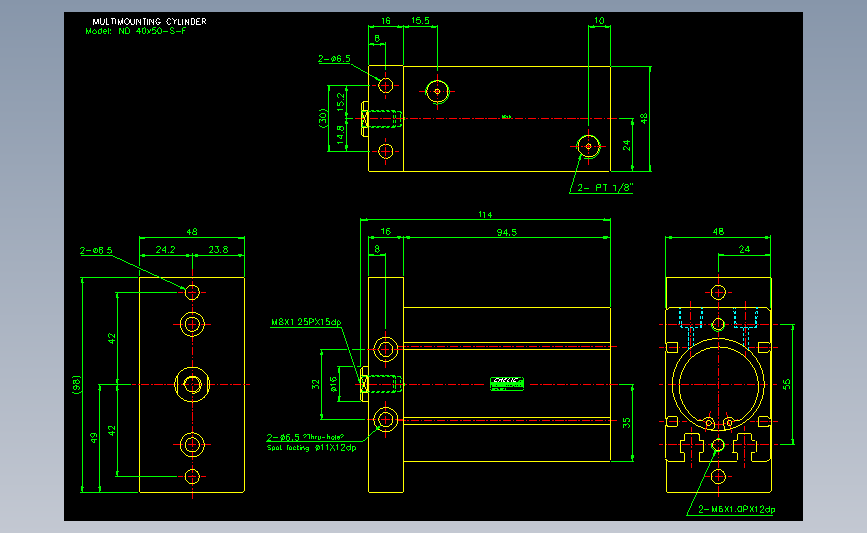Image resolution: width=867 pixels, height=533 pixels.
Task: Select the Model ND 40x50-S-F label
Action: [x=136, y=31]
